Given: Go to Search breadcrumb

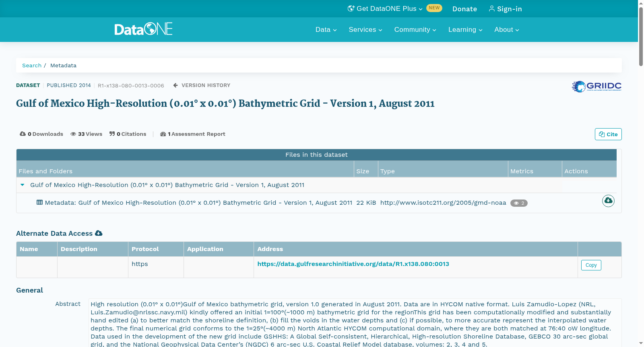Looking at the screenshot, I should [x=32, y=65].
